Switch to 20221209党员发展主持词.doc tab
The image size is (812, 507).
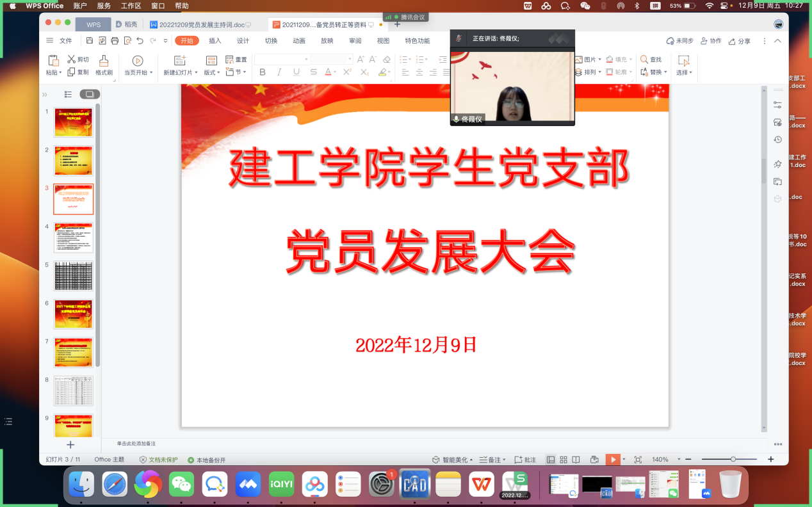(x=202, y=25)
